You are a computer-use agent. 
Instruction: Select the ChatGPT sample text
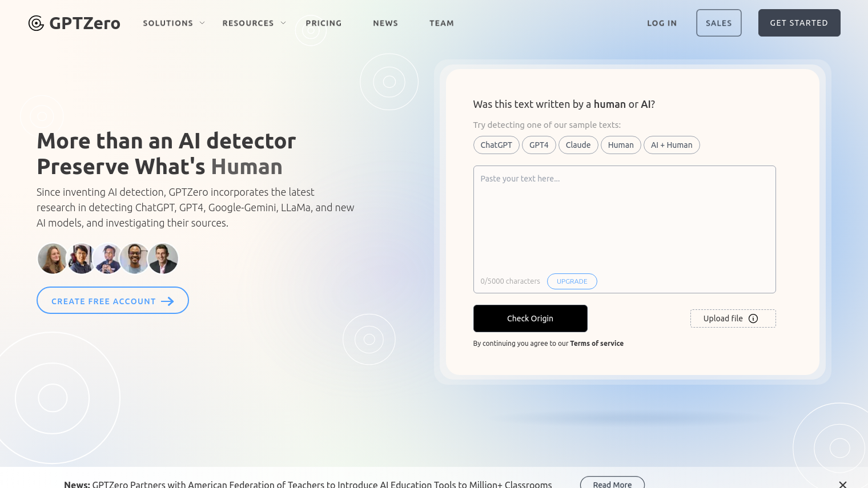(x=496, y=145)
